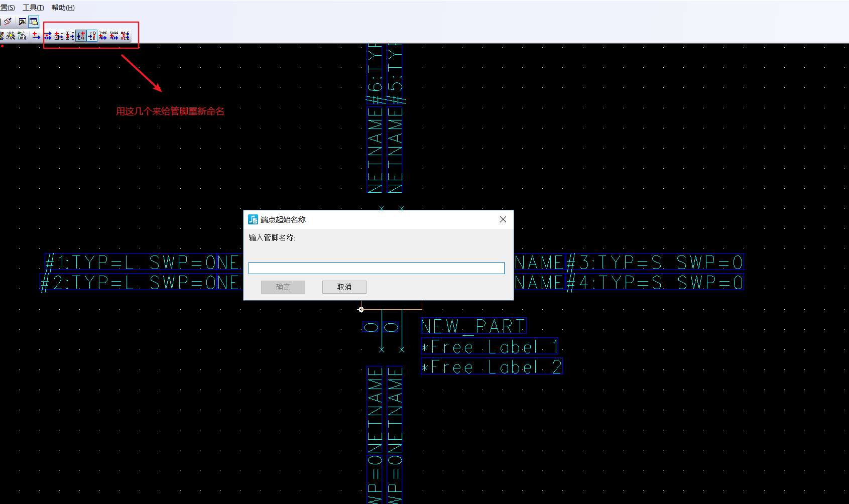Open the 帮助(H) menu
Viewport: 849px width, 504px height.
62,8
